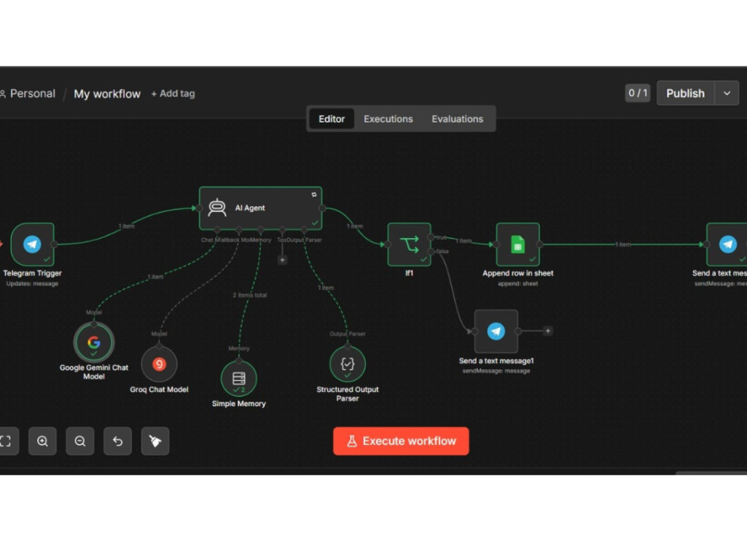Open the Structured Output Parser node
Viewport: 747px width, 560px height.
tap(347, 364)
